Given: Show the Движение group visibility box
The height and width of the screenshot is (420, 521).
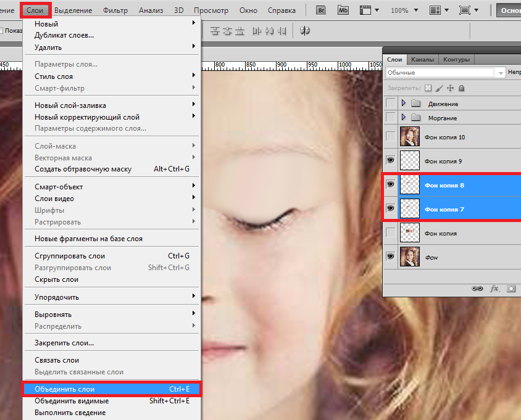Looking at the screenshot, I should pyautogui.click(x=390, y=103).
